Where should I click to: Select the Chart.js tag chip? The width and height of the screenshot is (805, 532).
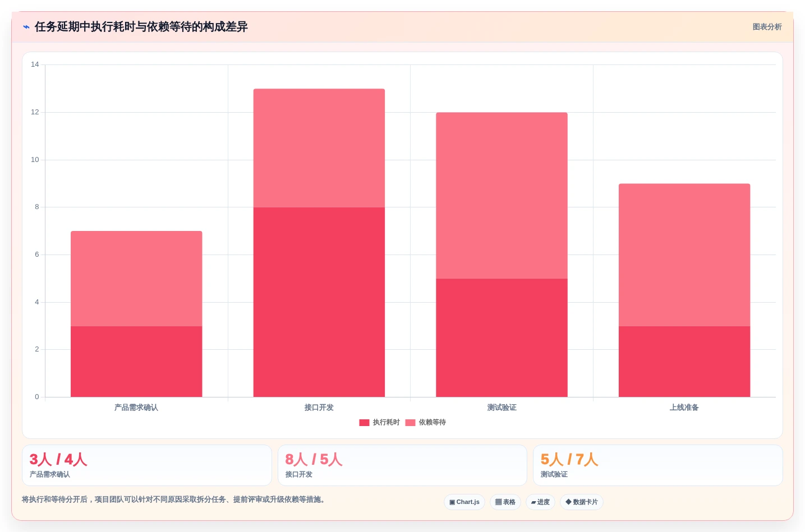[x=464, y=502]
